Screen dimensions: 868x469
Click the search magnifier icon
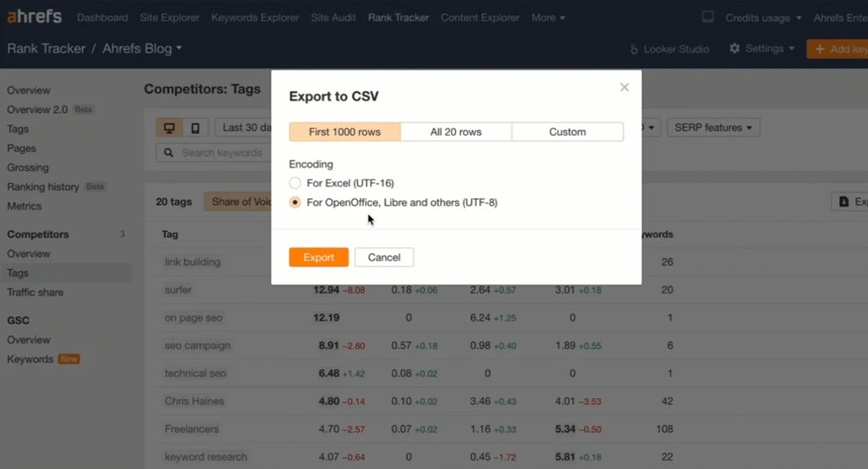(169, 153)
